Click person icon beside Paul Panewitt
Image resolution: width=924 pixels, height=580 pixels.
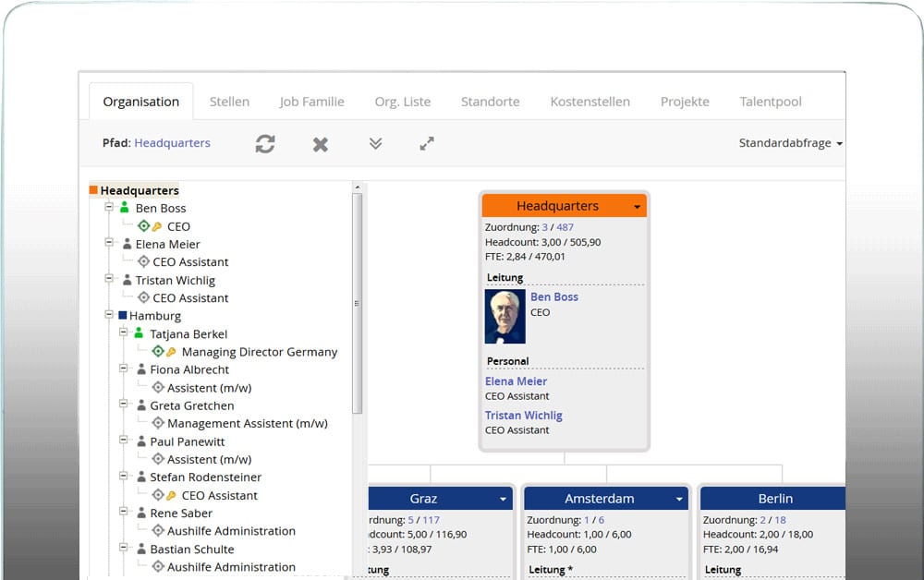point(141,441)
